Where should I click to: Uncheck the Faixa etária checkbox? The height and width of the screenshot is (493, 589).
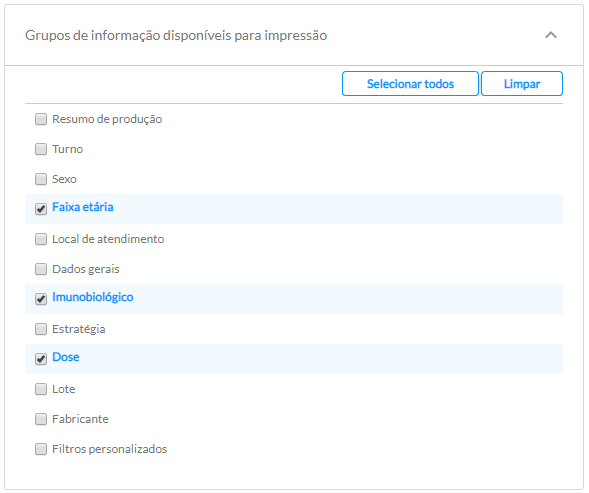[41, 209]
